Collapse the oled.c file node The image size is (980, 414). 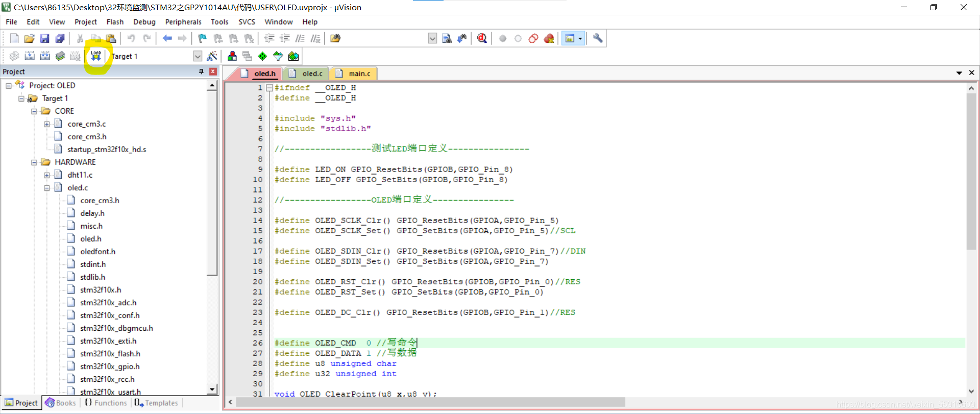[x=47, y=188]
